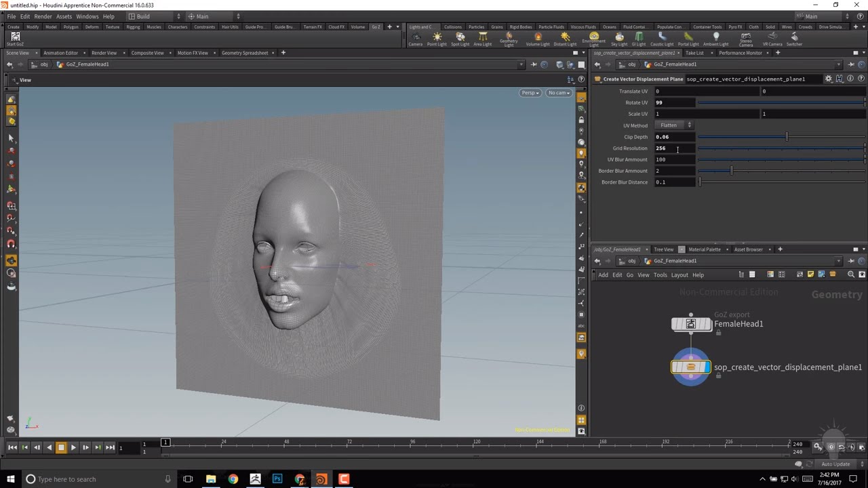The height and width of the screenshot is (488, 868).
Task: Create a Volume Light from the shelf
Action: tap(538, 39)
